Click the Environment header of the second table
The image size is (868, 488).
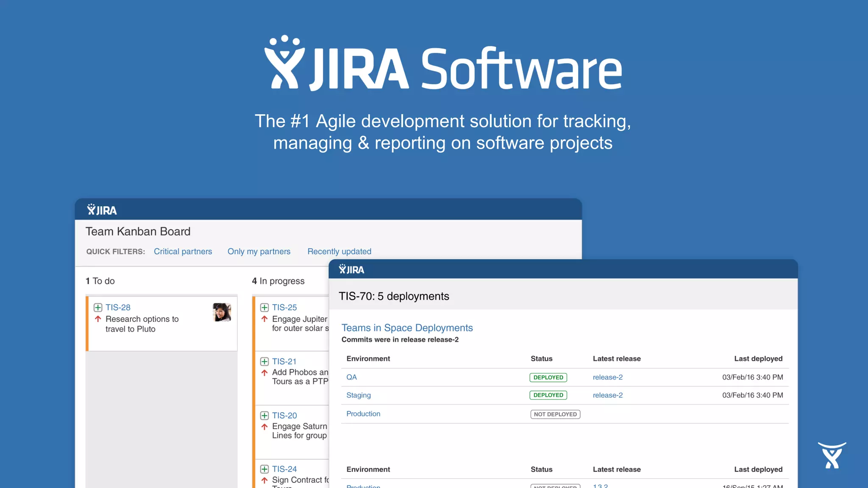pyautogui.click(x=368, y=470)
